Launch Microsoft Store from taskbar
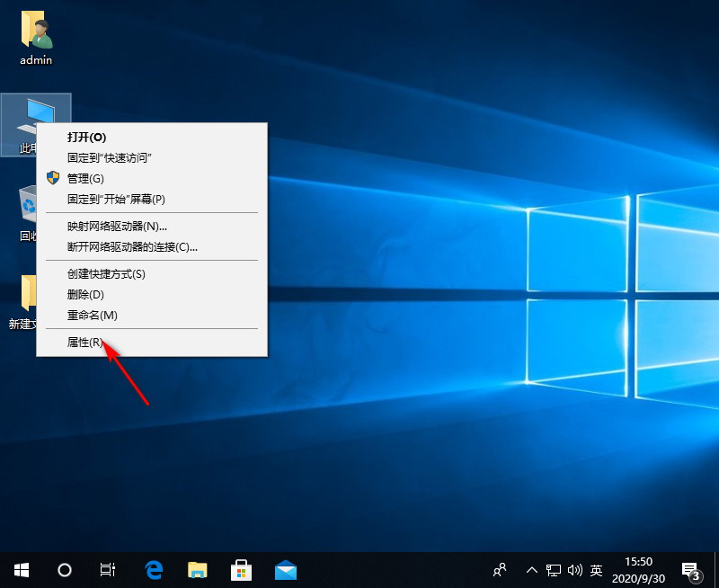 [x=242, y=569]
